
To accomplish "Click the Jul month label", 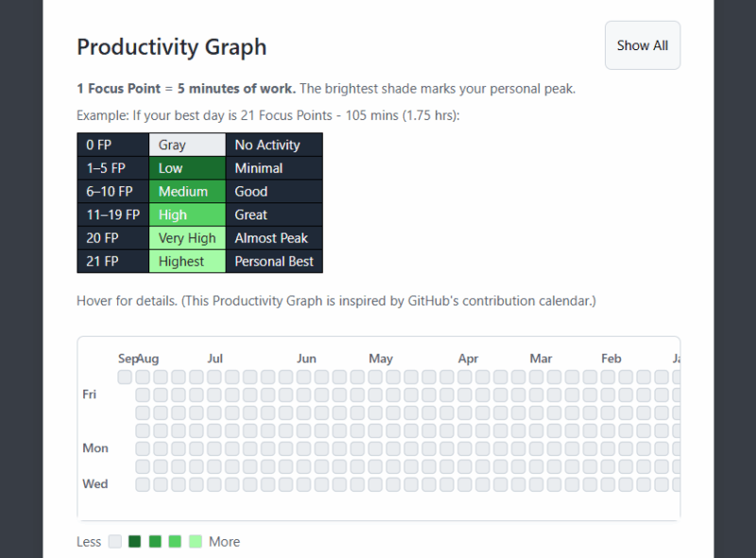I will tap(215, 358).
